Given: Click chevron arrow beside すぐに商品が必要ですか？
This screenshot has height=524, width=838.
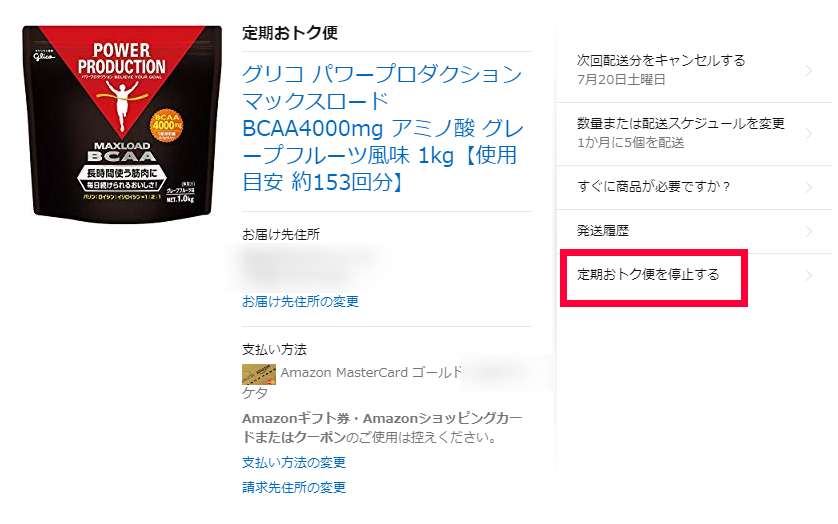Looking at the screenshot, I should [809, 187].
